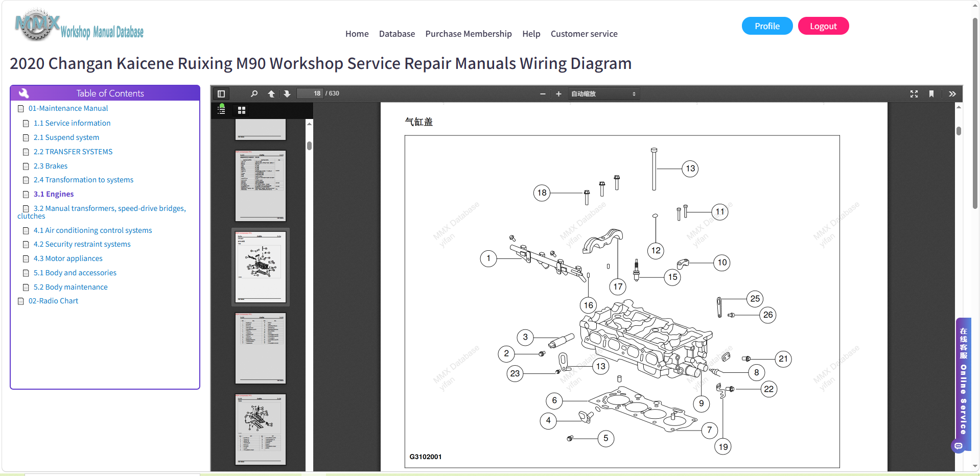This screenshot has height=476, width=980.
Task: Select the highlighted cylinder head diagram thumbnail
Action: pyautogui.click(x=261, y=267)
